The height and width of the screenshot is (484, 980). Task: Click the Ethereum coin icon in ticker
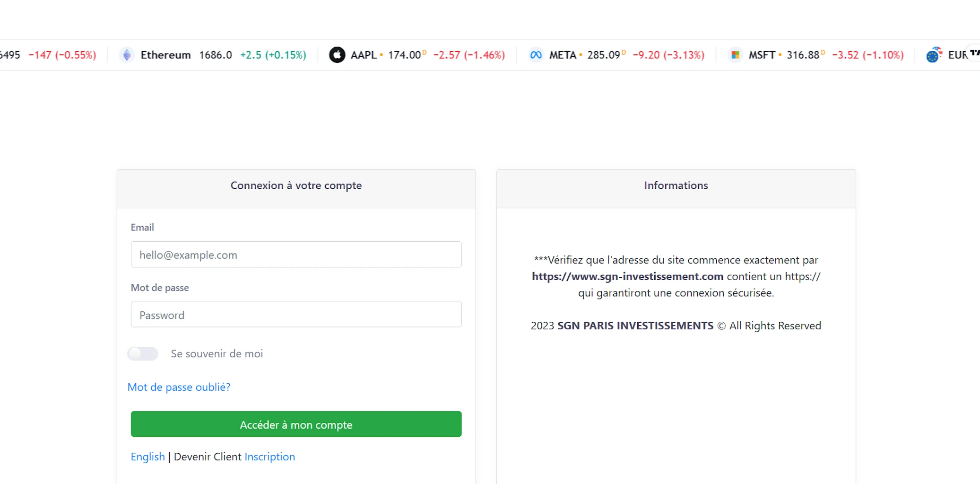pos(127,55)
